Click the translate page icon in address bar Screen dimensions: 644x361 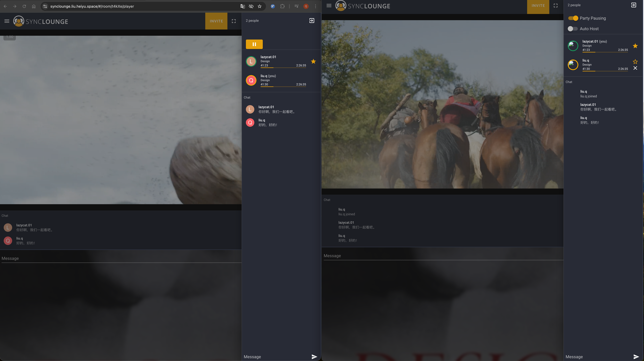(x=242, y=6)
